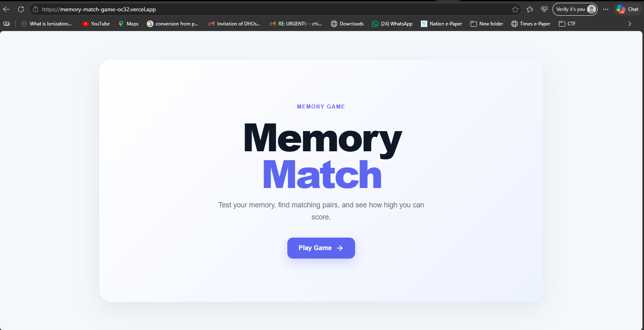Viewport: 644px width, 330px height.
Task: Click the purple Match heading
Action: point(322,174)
